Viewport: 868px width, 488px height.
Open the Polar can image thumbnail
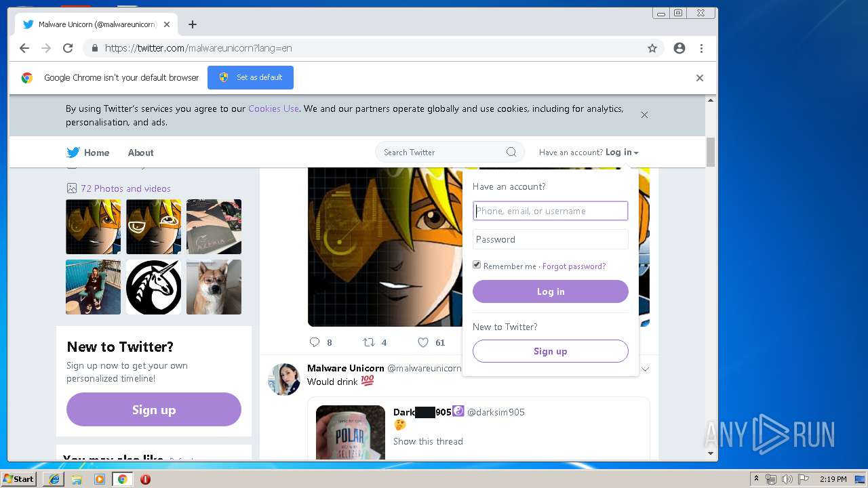point(351,432)
